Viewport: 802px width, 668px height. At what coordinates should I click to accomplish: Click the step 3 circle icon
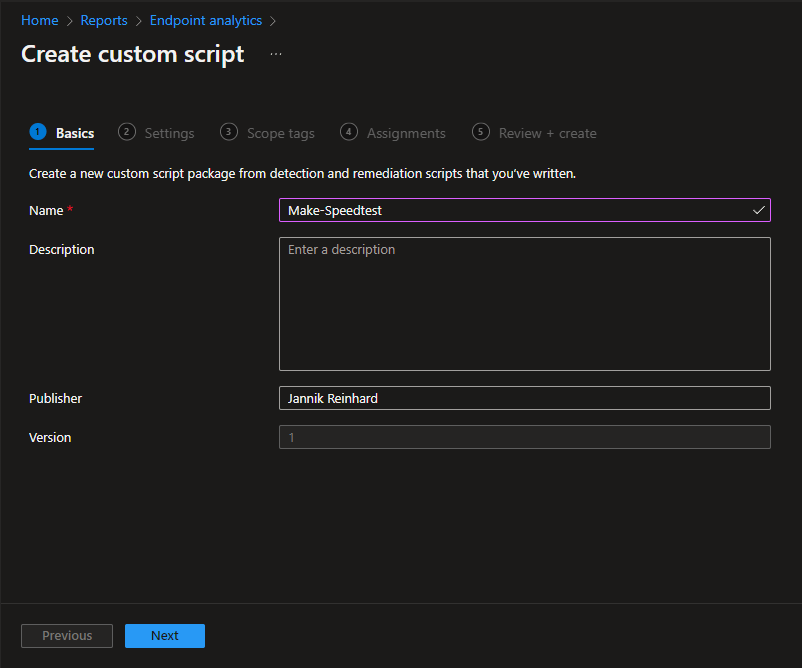pos(229,132)
